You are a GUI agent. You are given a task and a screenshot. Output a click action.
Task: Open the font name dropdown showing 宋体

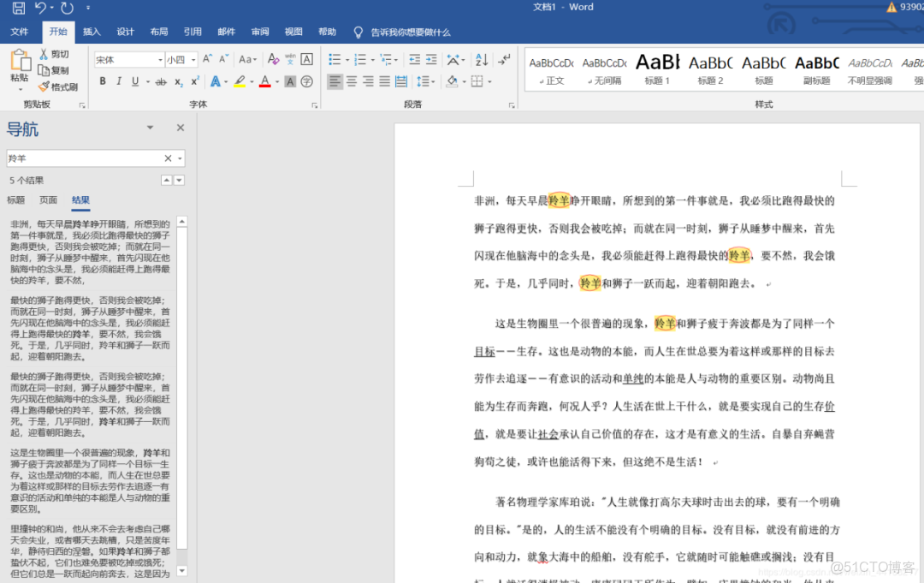[160, 59]
